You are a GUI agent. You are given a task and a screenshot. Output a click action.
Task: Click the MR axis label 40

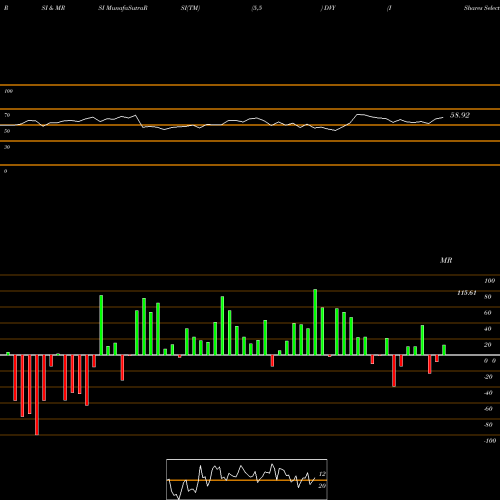pyautogui.click(x=488, y=329)
